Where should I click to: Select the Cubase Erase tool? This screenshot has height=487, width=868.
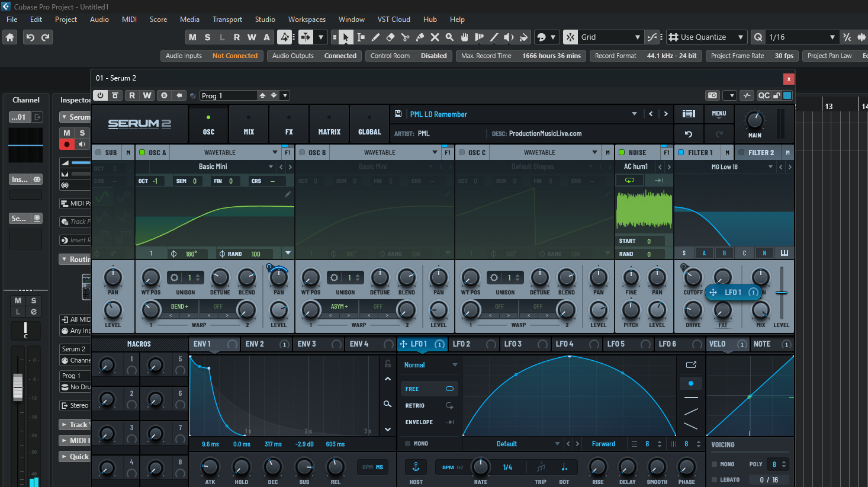click(x=390, y=37)
